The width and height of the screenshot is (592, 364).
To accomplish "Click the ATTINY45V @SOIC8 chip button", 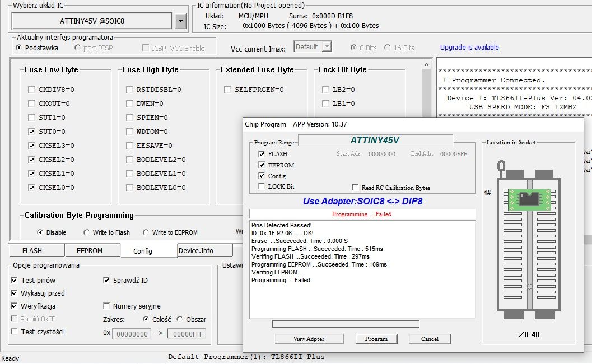I will click(x=92, y=21).
